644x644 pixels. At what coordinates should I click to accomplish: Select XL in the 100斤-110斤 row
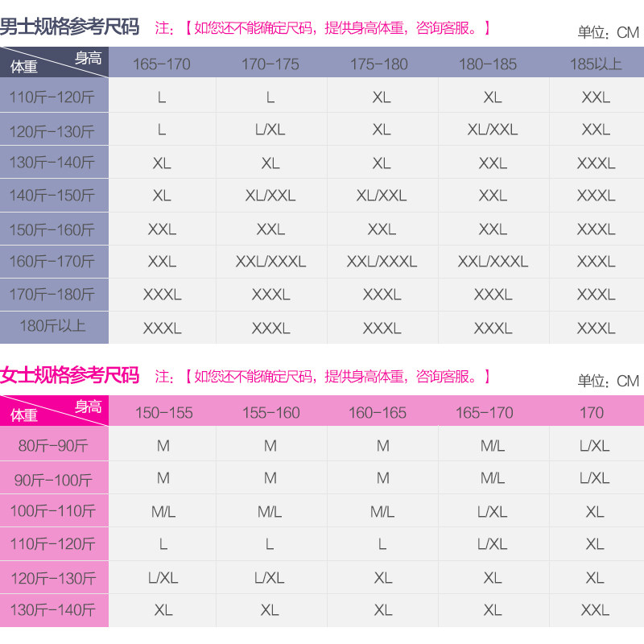point(595,512)
